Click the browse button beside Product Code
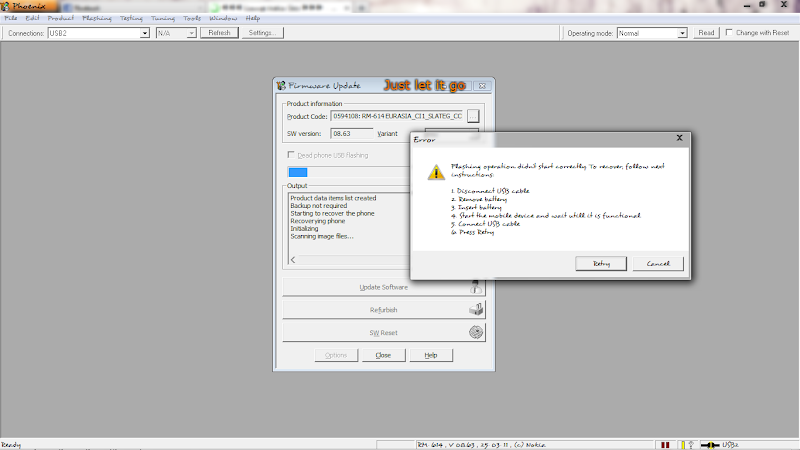 click(x=473, y=116)
